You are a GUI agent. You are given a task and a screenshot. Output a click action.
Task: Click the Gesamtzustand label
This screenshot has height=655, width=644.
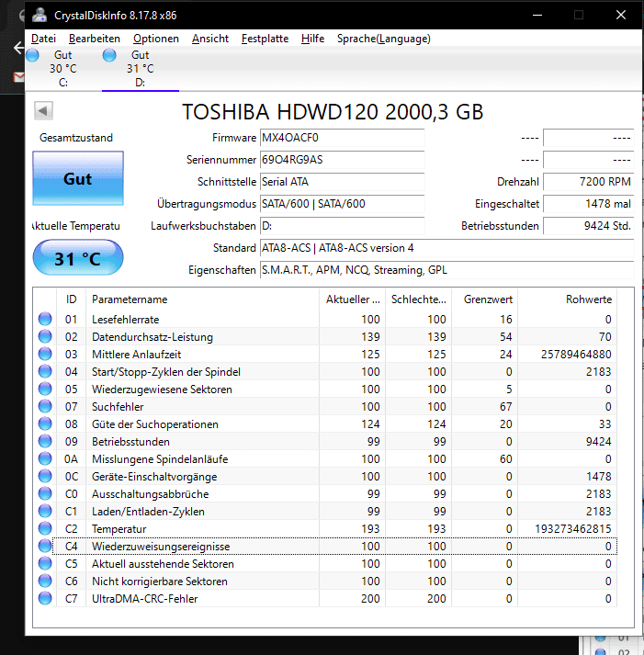pos(76,138)
